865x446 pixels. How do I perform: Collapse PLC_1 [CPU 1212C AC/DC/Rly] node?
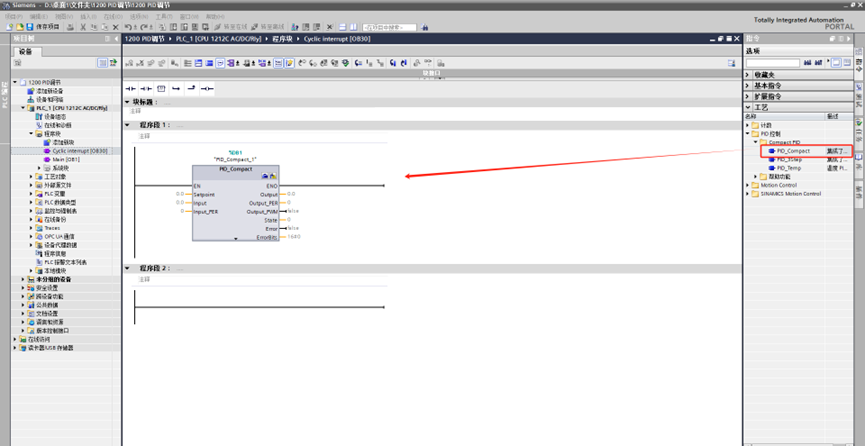(x=23, y=108)
